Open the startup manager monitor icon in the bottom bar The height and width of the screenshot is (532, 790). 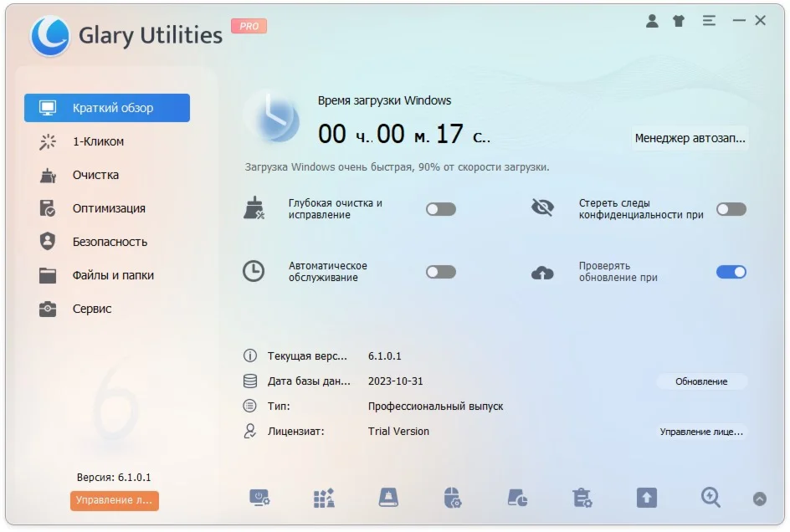[259, 498]
